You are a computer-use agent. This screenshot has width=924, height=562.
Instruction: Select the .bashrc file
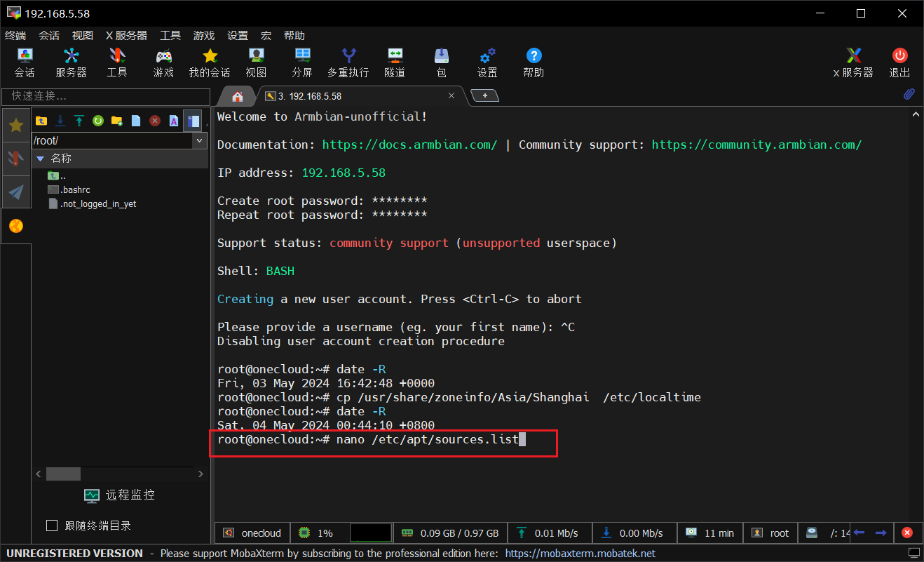(x=69, y=189)
